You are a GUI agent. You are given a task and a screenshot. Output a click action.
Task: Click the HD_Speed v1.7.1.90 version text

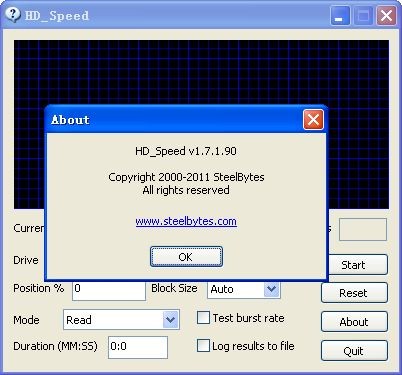click(186, 151)
